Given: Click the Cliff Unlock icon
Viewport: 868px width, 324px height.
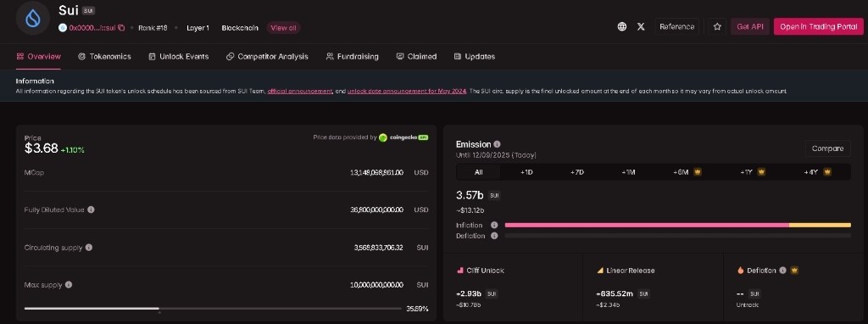Looking at the screenshot, I should click(x=459, y=271).
